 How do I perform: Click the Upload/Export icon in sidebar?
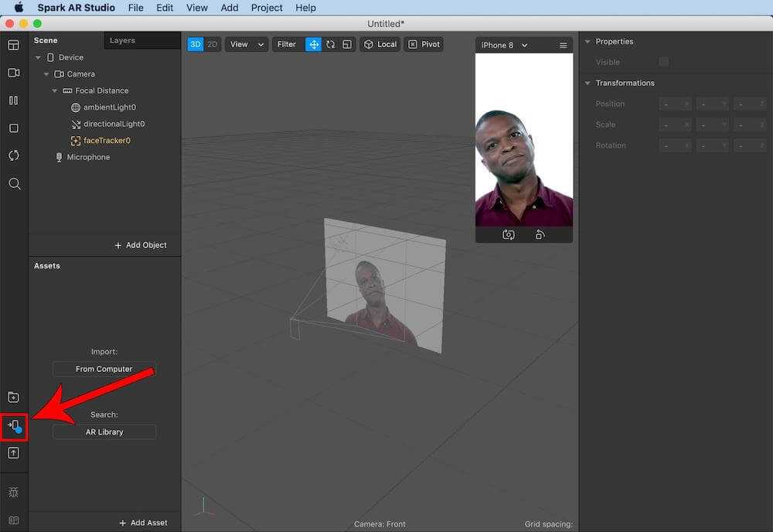13,453
